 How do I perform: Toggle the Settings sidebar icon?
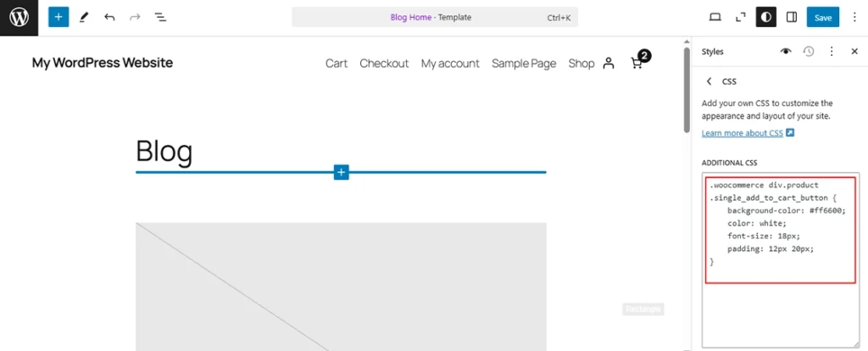pos(792,17)
